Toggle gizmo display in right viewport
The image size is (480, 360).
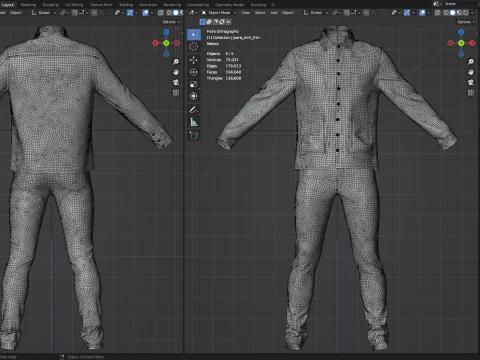(x=407, y=13)
